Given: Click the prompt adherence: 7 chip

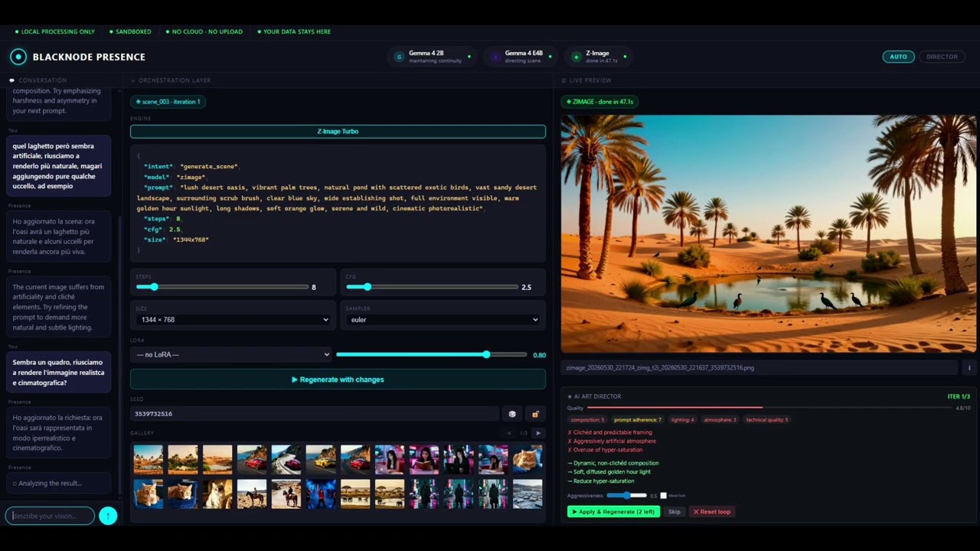Looking at the screenshot, I should [638, 420].
